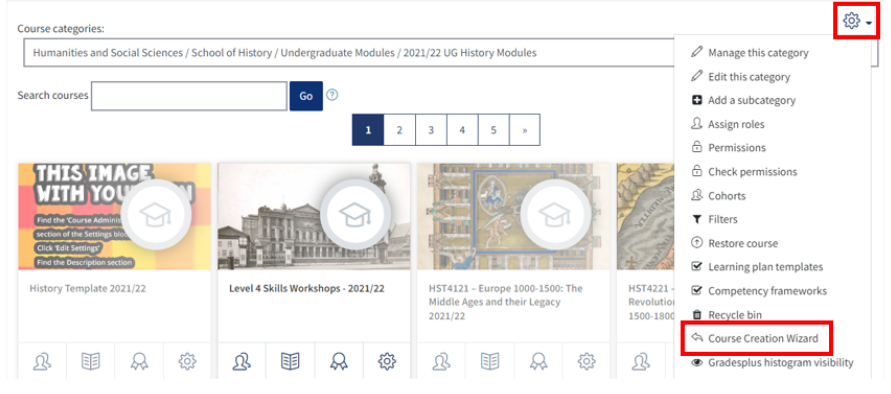891x394 pixels.
Task: Select Edit this category menu item
Action: (749, 77)
